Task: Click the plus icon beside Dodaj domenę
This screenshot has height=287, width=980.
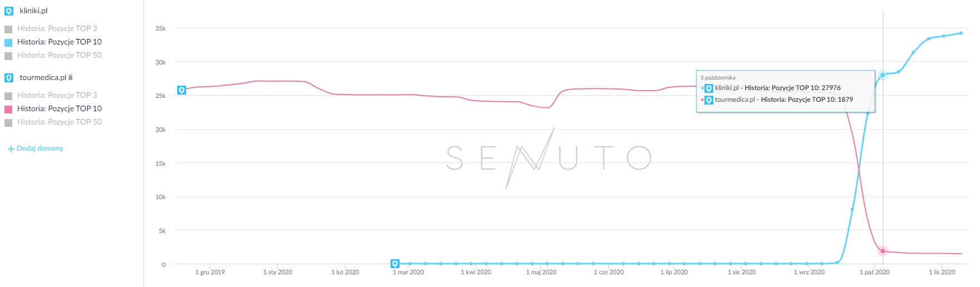Action: [x=11, y=149]
